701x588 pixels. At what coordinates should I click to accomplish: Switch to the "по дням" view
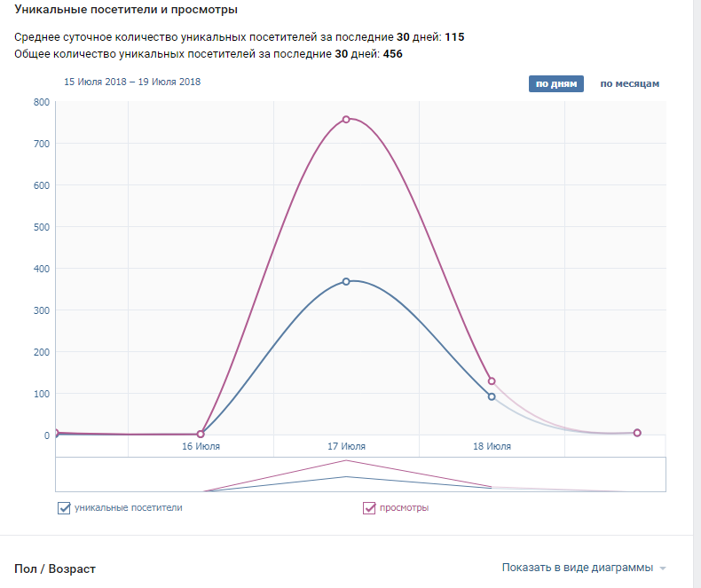(556, 84)
